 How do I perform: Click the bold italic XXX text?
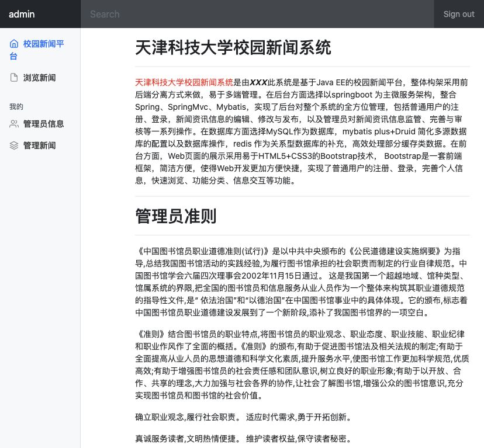[x=258, y=82]
